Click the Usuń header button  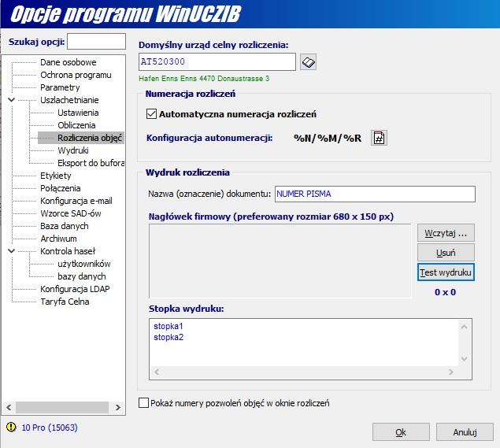[446, 253]
